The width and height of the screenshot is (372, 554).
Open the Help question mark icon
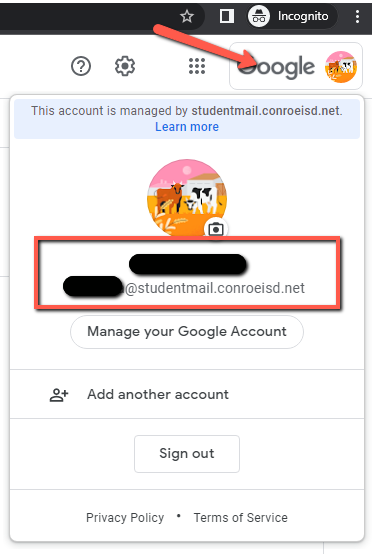[81, 66]
